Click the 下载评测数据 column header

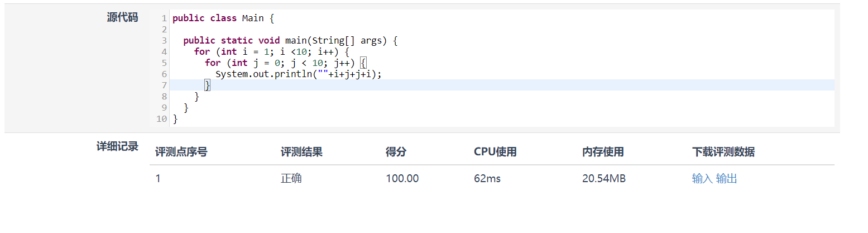click(x=723, y=152)
